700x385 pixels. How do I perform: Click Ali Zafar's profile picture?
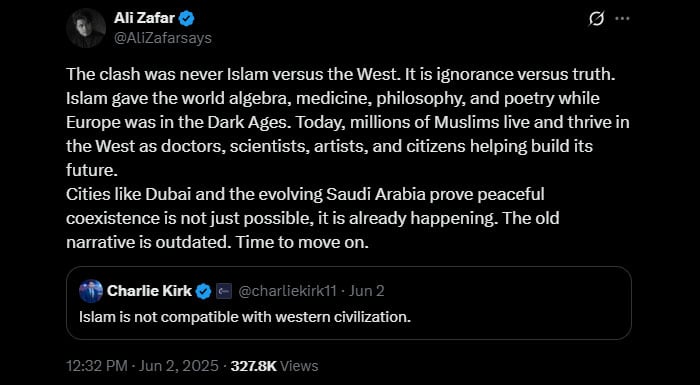(86, 28)
